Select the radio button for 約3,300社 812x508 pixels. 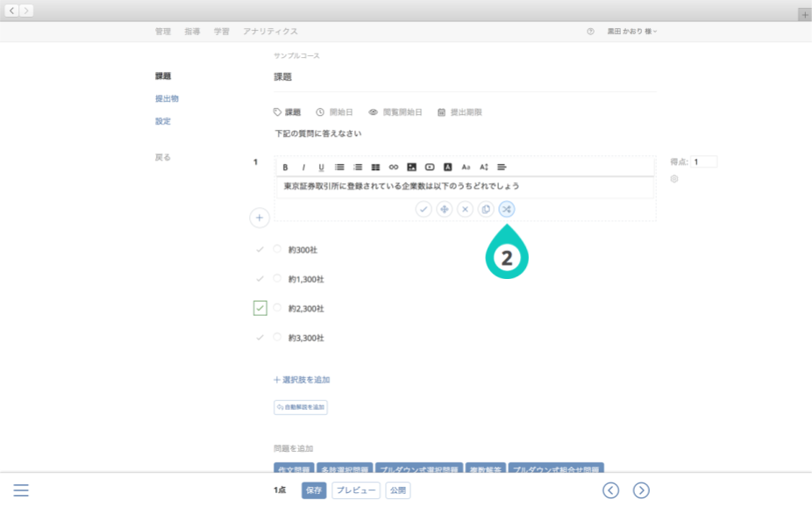coord(278,337)
